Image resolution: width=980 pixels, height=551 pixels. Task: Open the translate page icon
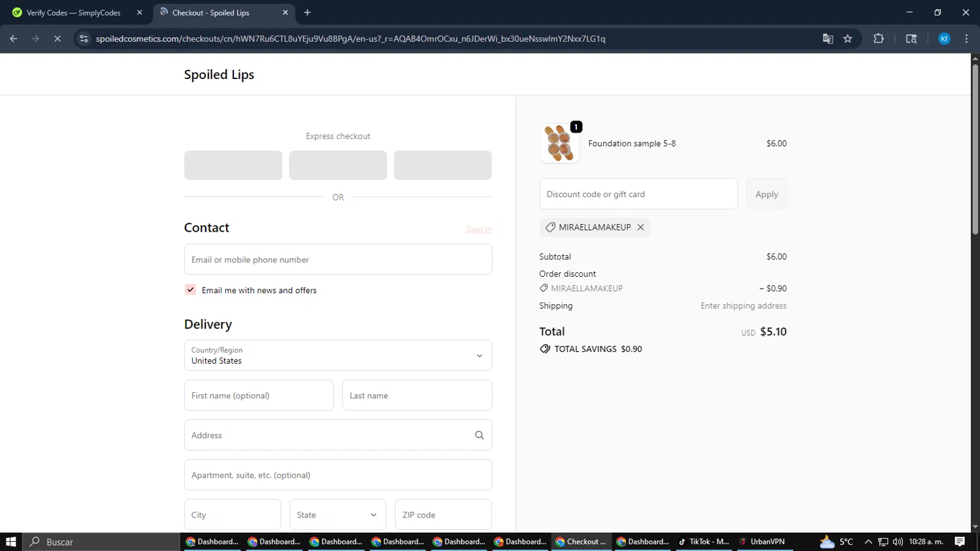click(828, 39)
